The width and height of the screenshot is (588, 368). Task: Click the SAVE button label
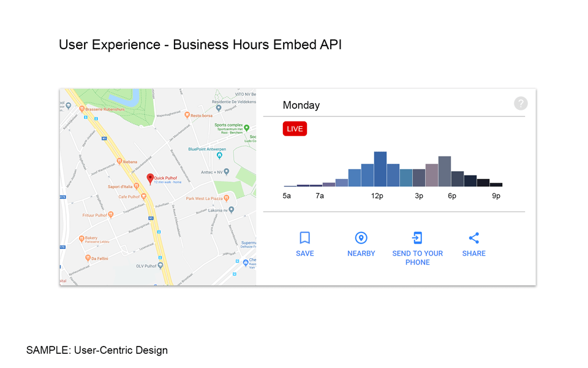[x=305, y=253]
